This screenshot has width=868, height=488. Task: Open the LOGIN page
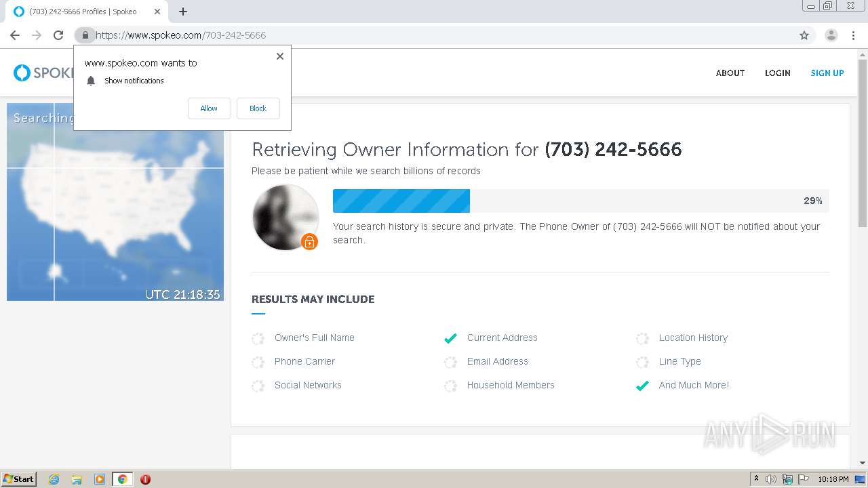[778, 73]
